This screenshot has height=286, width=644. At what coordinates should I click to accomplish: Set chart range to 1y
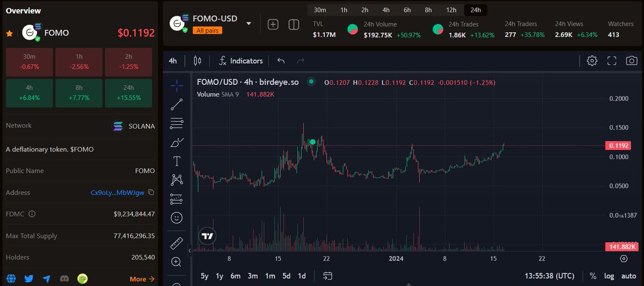219,276
